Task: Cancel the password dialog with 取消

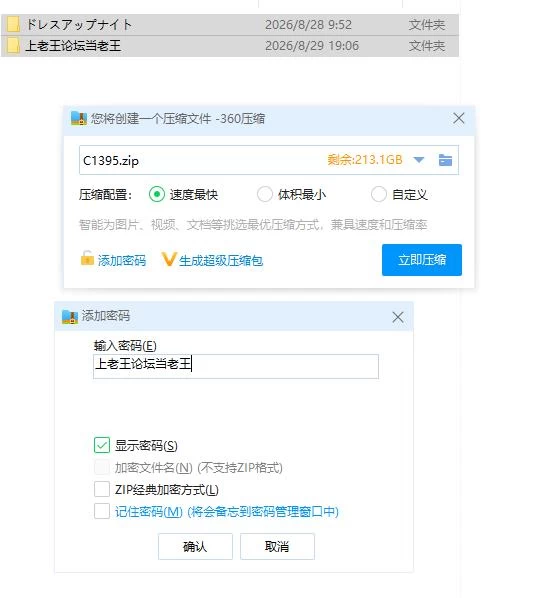Action: [x=277, y=547]
